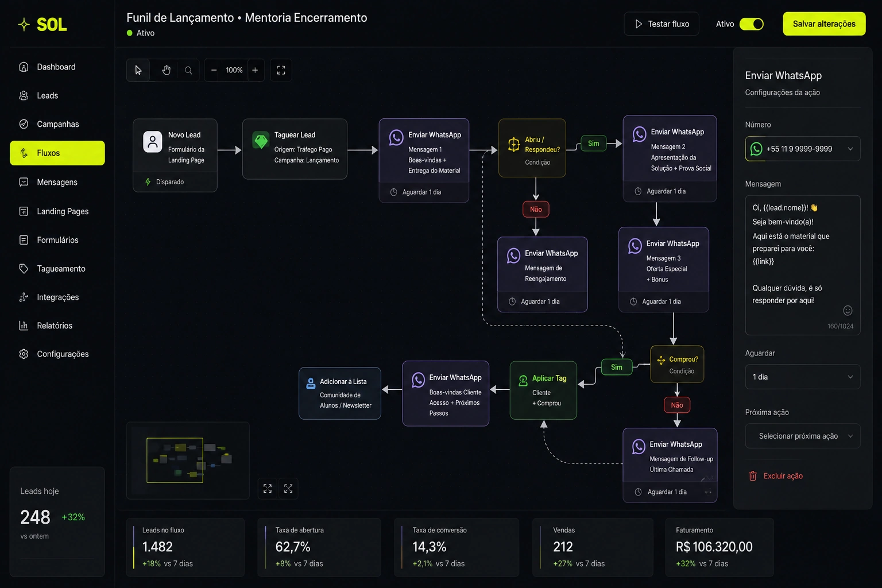Open Dashboard in sidebar
Viewport: 882px width, 588px height.
click(x=57, y=67)
